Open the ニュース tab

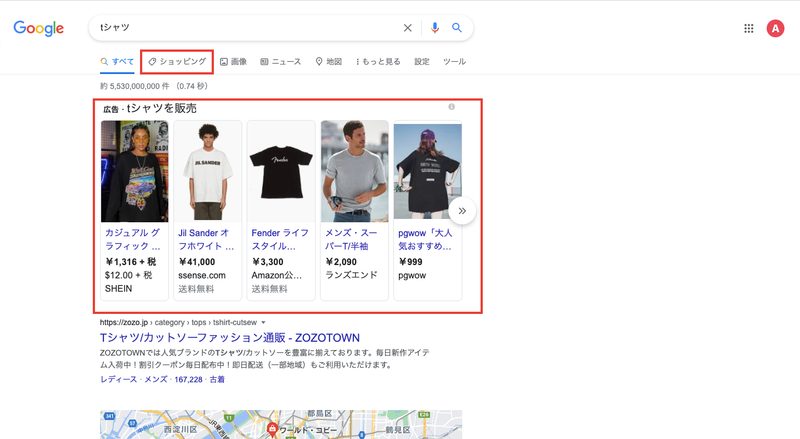click(281, 62)
